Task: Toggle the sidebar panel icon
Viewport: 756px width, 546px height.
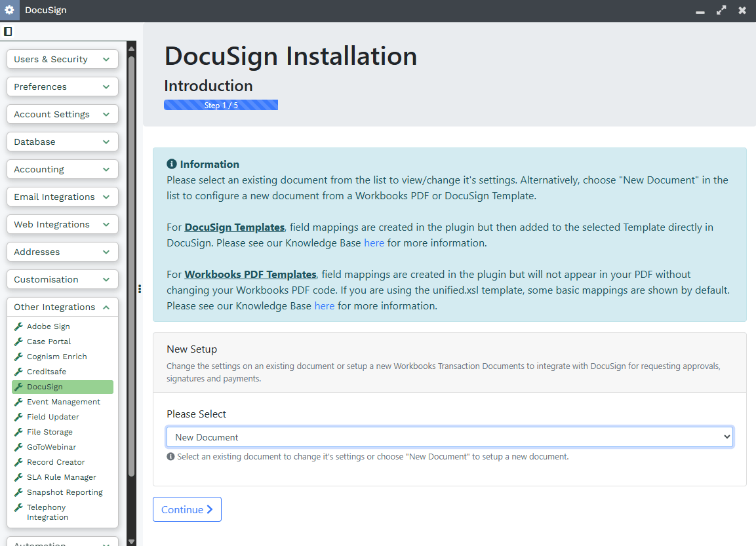Action: [x=8, y=32]
